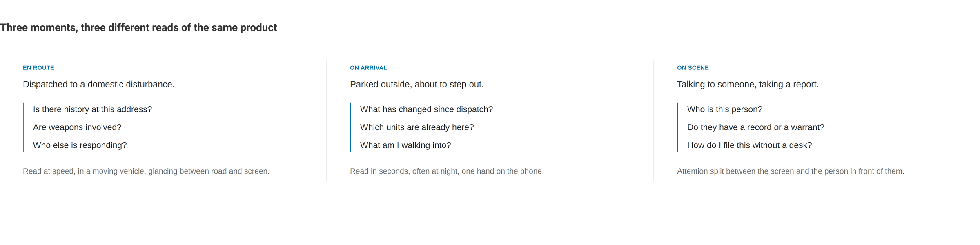The height and width of the screenshot is (245, 980).
Task: Click the 'Are weapons involved?' question
Action: tap(77, 127)
